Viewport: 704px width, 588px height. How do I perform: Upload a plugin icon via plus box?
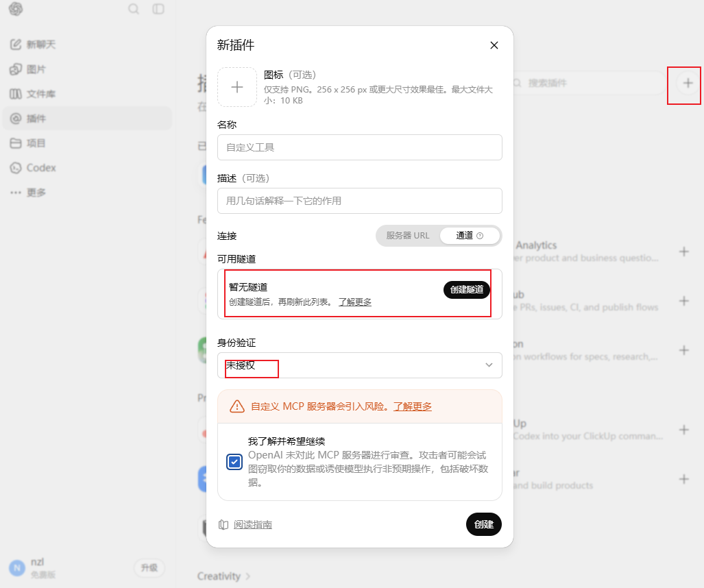coord(237,87)
